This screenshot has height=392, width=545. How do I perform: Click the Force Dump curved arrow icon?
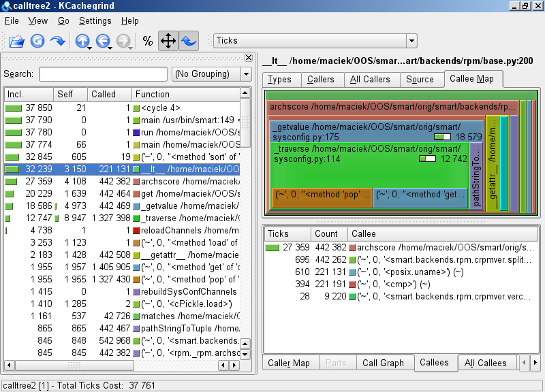[58, 42]
